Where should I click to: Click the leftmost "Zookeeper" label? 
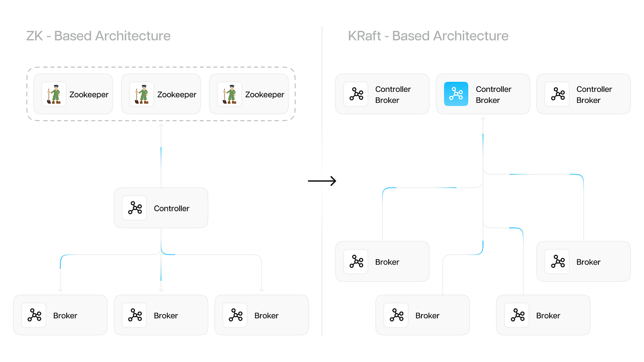tap(89, 95)
